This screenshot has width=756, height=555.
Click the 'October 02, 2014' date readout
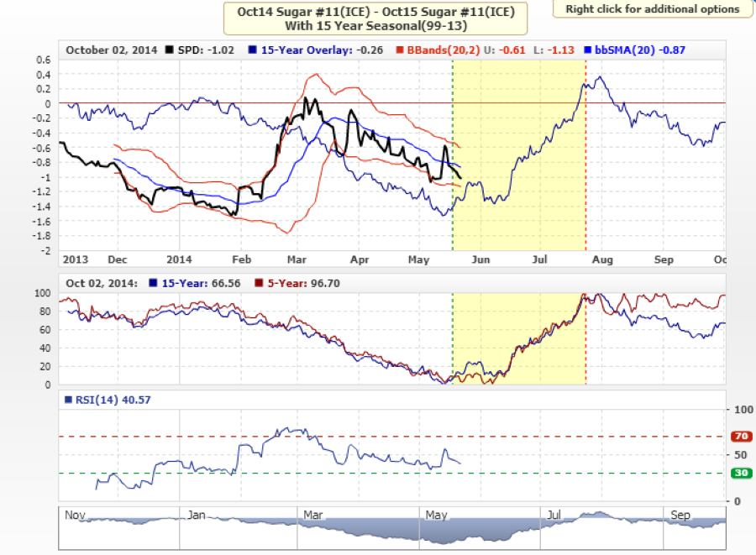pyautogui.click(x=112, y=50)
